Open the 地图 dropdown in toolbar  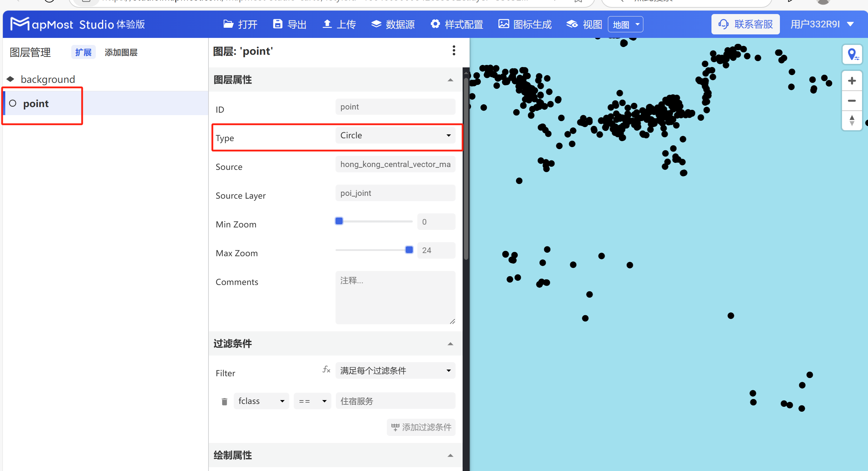pyautogui.click(x=625, y=24)
